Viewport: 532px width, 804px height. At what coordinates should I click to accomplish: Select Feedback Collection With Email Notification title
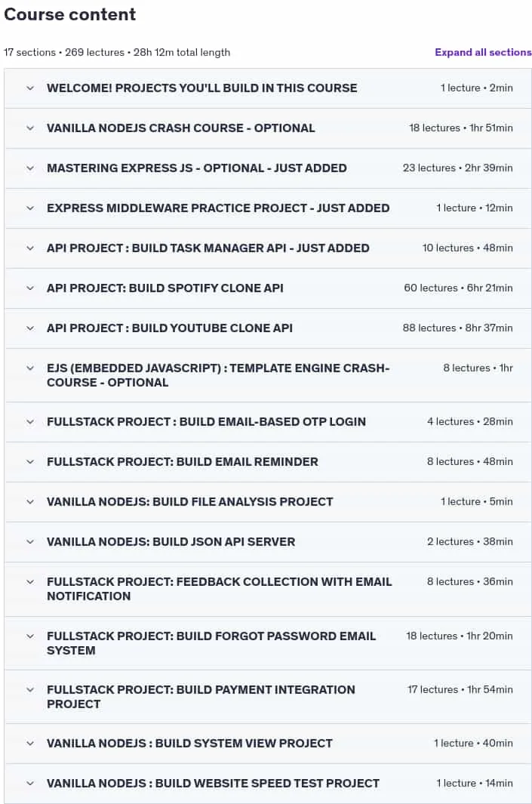point(220,589)
